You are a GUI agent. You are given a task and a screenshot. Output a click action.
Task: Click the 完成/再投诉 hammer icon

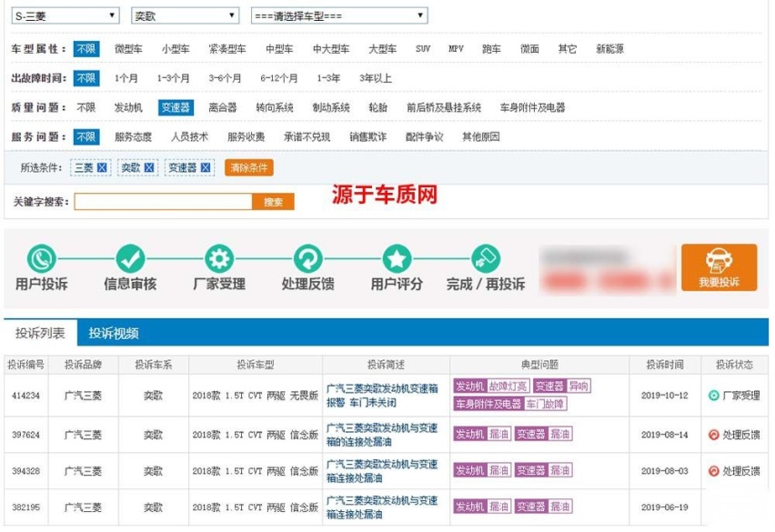coord(486,258)
